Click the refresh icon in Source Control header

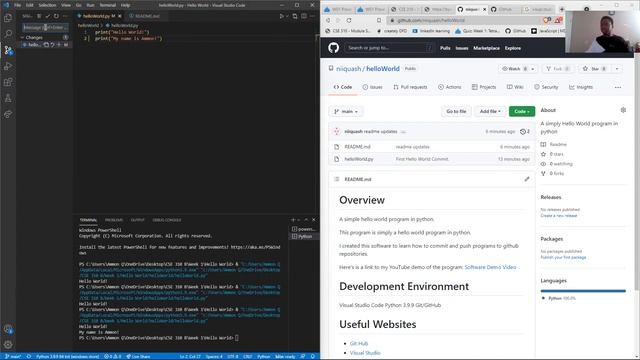pyautogui.click(x=56, y=16)
